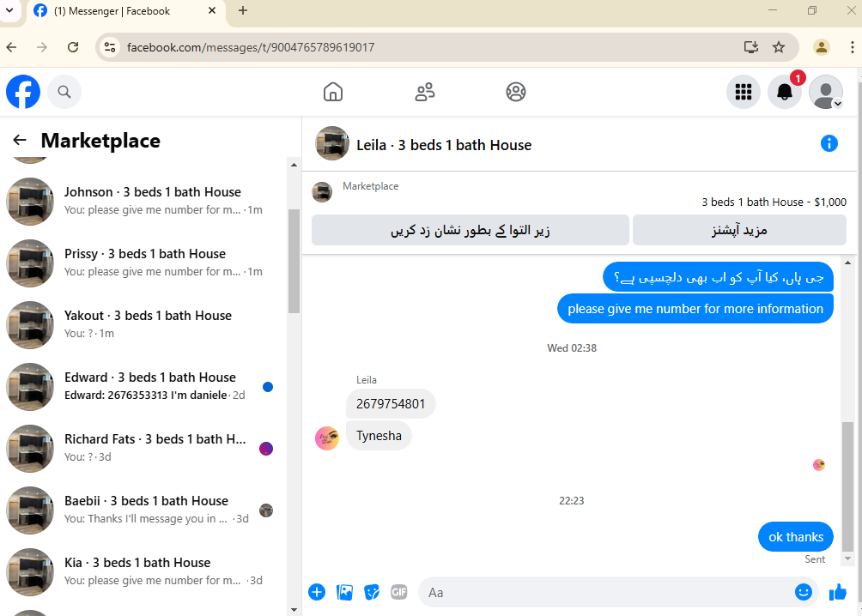The height and width of the screenshot is (616, 862).
Task: Open the Richard Fats conversation
Action: pos(144,448)
